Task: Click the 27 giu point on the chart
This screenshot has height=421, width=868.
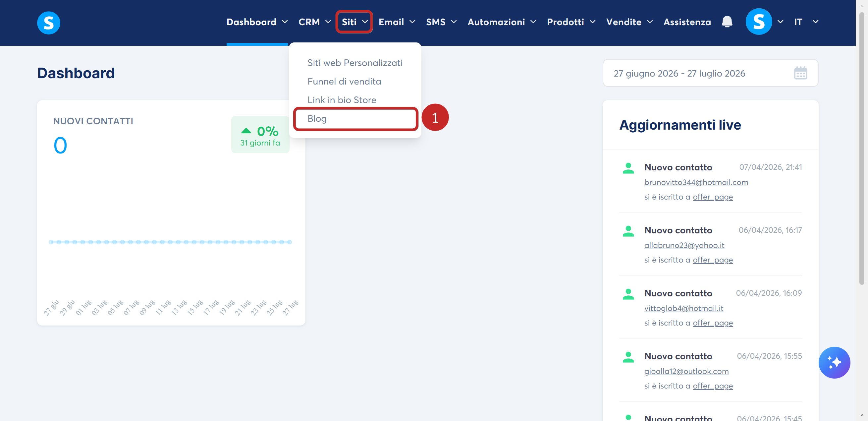Action: coord(51,242)
